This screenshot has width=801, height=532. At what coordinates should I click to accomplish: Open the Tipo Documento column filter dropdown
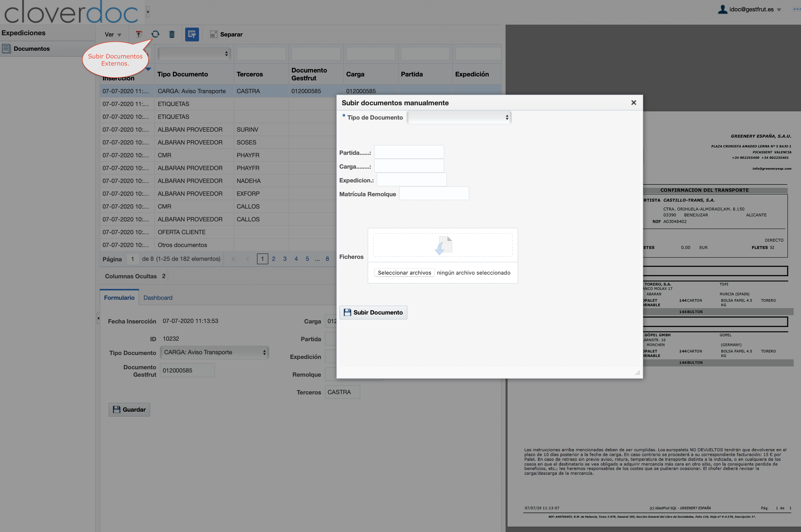tap(194, 53)
